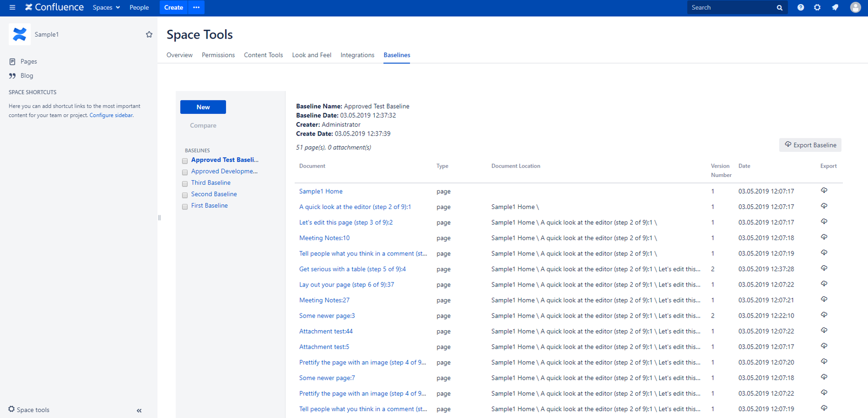
Task: Click the export icon for Sample1 Home row
Action: [824, 190]
